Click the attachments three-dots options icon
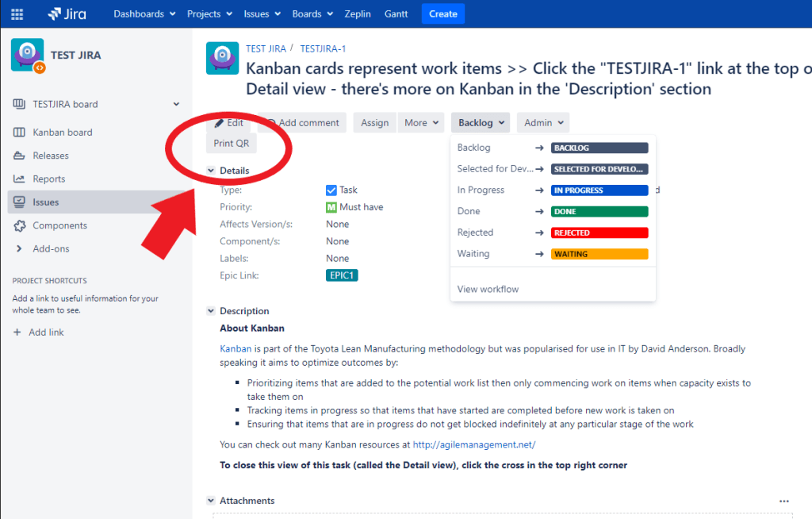The height and width of the screenshot is (519, 812). click(784, 502)
